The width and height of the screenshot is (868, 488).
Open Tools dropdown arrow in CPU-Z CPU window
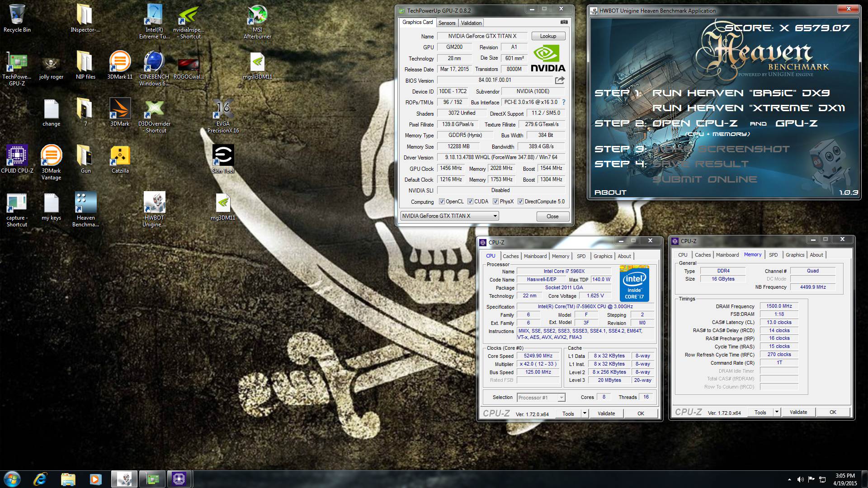pyautogui.click(x=584, y=413)
